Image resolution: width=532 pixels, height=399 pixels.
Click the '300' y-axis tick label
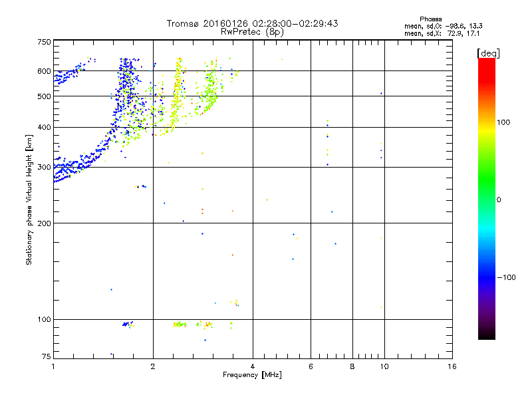tap(44, 168)
